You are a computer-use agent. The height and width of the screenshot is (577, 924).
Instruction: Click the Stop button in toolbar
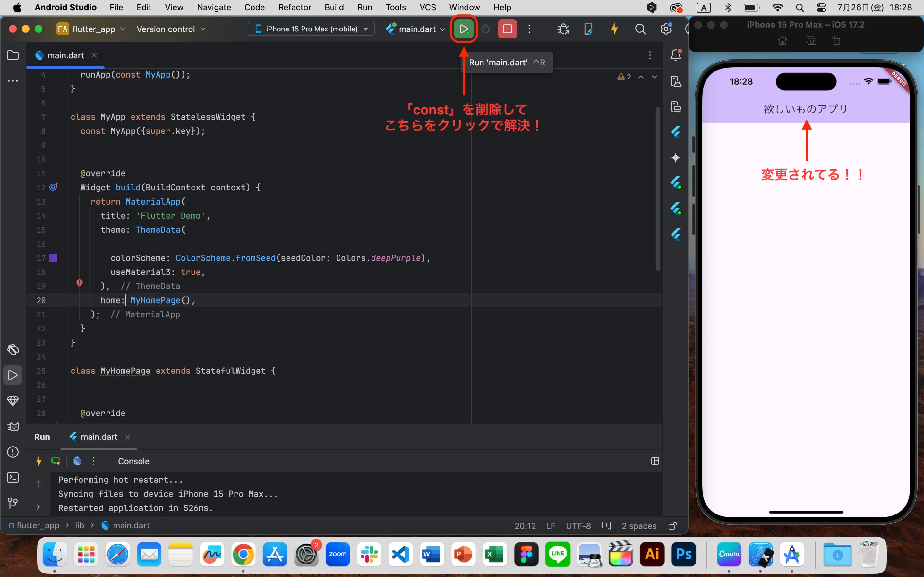point(507,29)
